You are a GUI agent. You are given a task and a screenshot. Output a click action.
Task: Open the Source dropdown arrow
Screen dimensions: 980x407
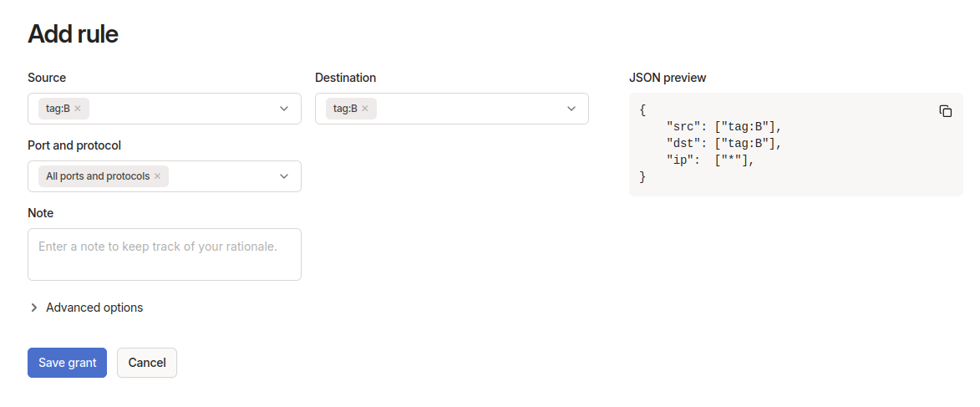click(x=284, y=109)
